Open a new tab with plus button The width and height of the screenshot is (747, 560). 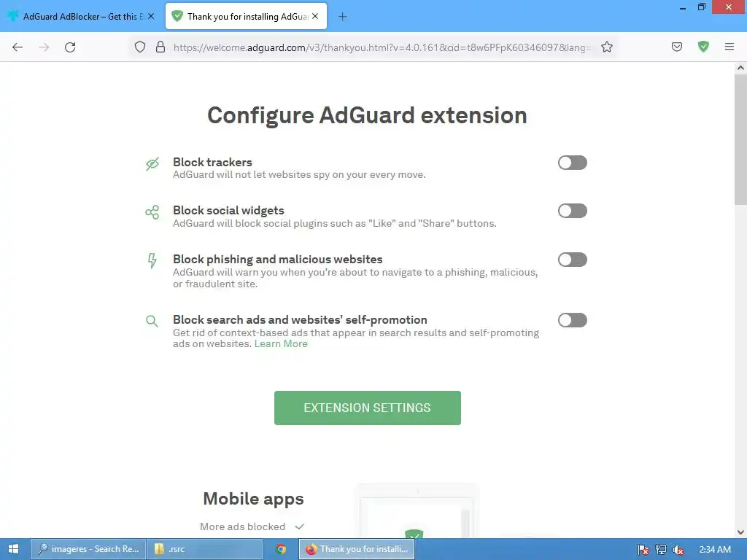(x=343, y=17)
